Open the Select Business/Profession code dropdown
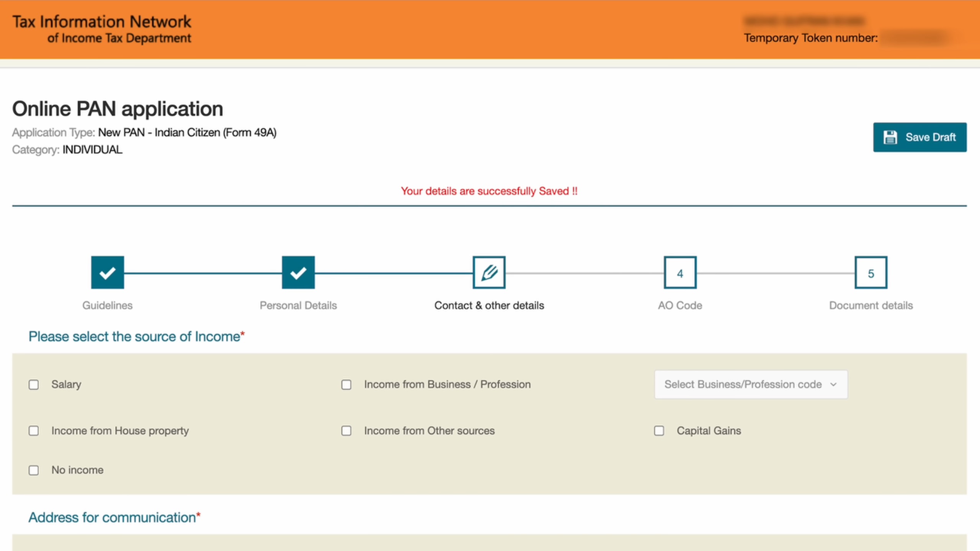The height and width of the screenshot is (551, 980). tap(750, 385)
